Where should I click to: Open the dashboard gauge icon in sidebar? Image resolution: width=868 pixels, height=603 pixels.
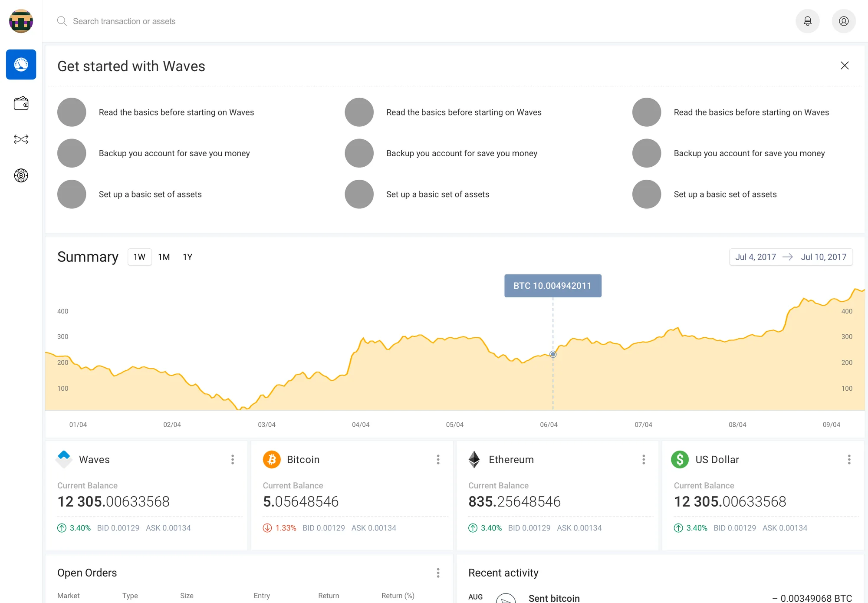coord(21,64)
